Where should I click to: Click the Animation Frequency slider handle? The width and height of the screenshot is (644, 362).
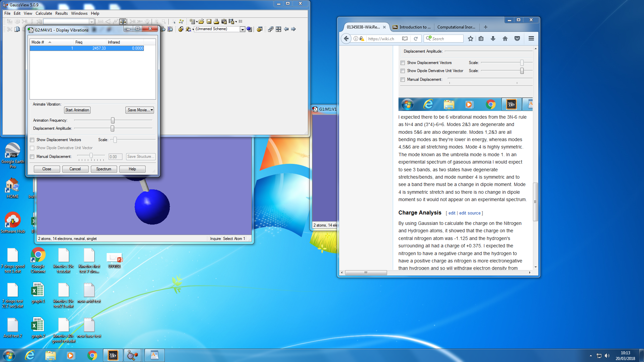point(113,120)
